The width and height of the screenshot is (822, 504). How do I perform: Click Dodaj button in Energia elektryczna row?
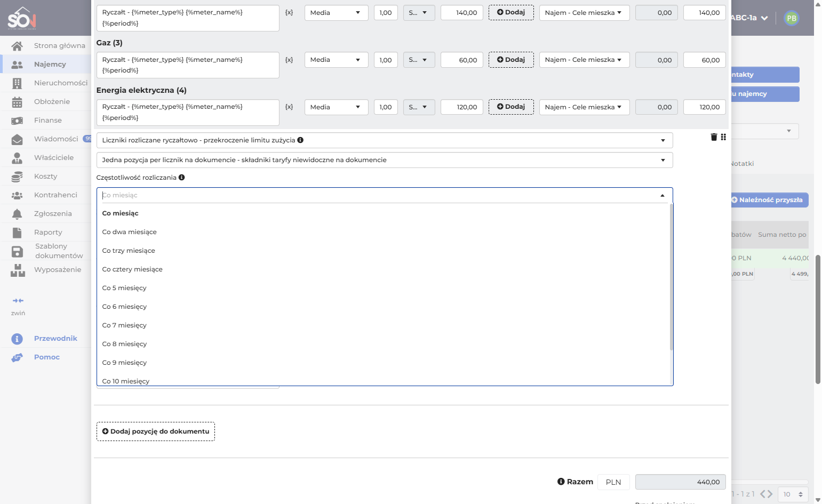pyautogui.click(x=511, y=107)
